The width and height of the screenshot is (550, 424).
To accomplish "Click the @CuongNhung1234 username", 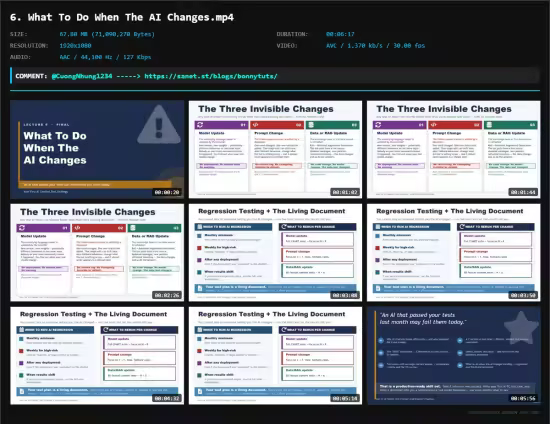I will [x=82, y=76].
